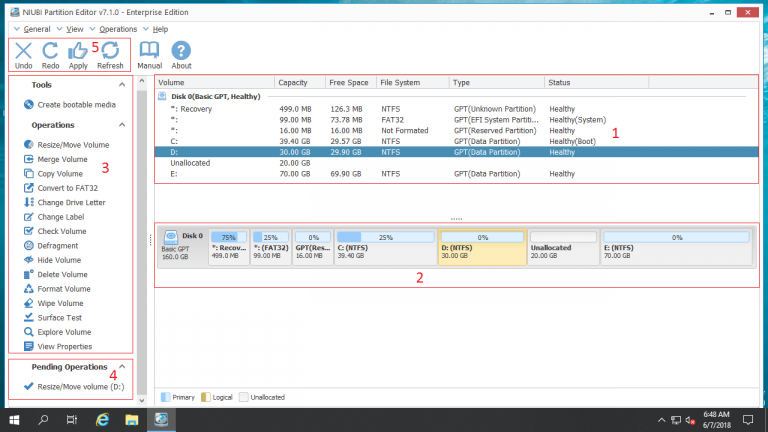
Task: Select the Unallocated row in the volume list
Action: pos(456,163)
